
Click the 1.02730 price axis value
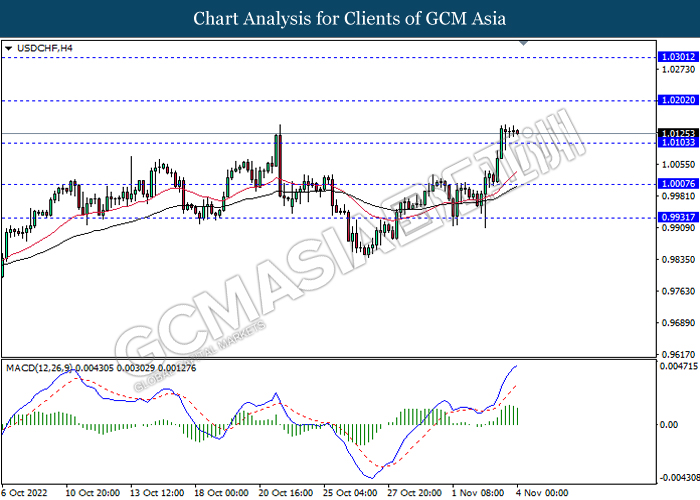678,69
